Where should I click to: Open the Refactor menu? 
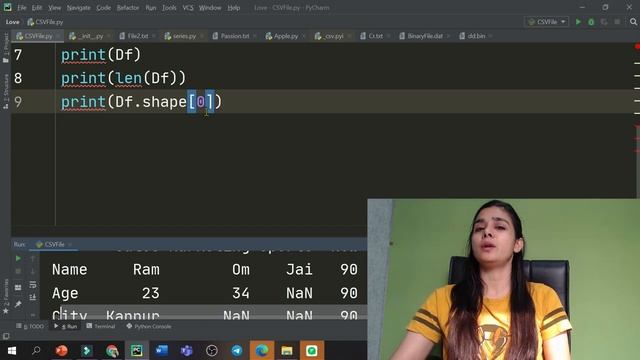click(128, 7)
